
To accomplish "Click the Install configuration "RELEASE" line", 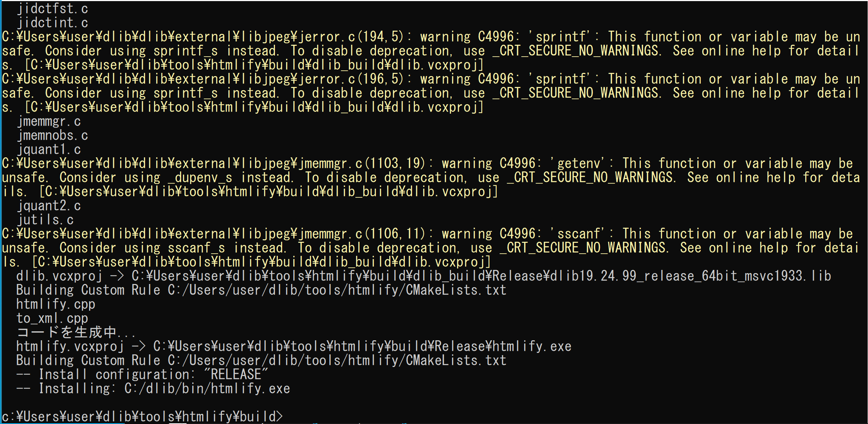I will click(142, 374).
